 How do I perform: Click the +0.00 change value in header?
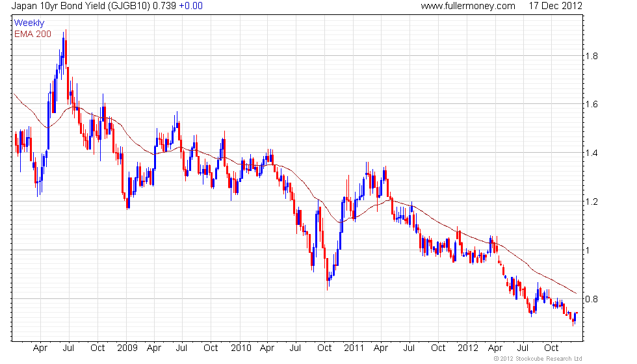click(191, 6)
